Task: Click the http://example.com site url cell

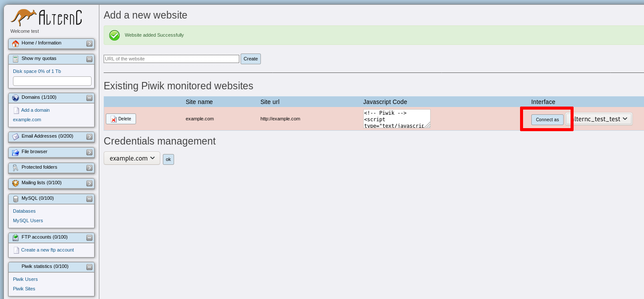Action: coord(280,119)
